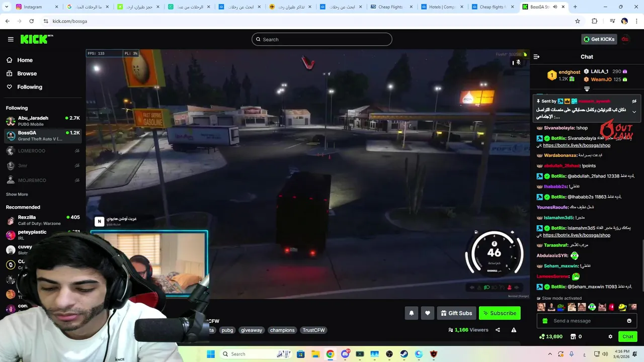This screenshot has width=644, height=362.
Task: Click the KICK logo
Action: pos(37,39)
